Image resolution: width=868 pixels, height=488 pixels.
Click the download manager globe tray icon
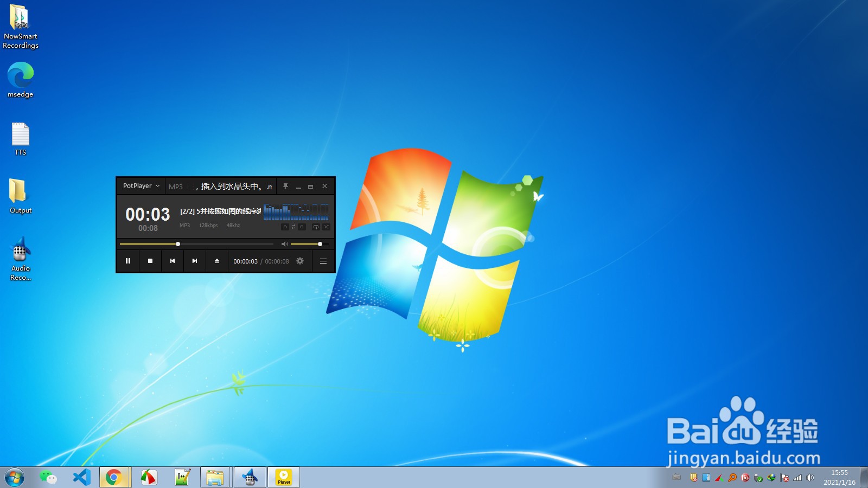(771, 478)
